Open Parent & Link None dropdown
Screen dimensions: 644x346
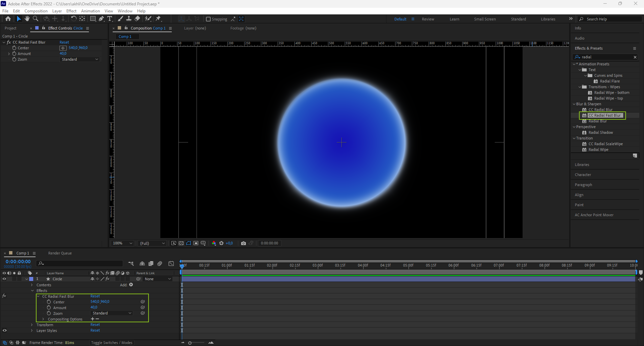coord(158,279)
